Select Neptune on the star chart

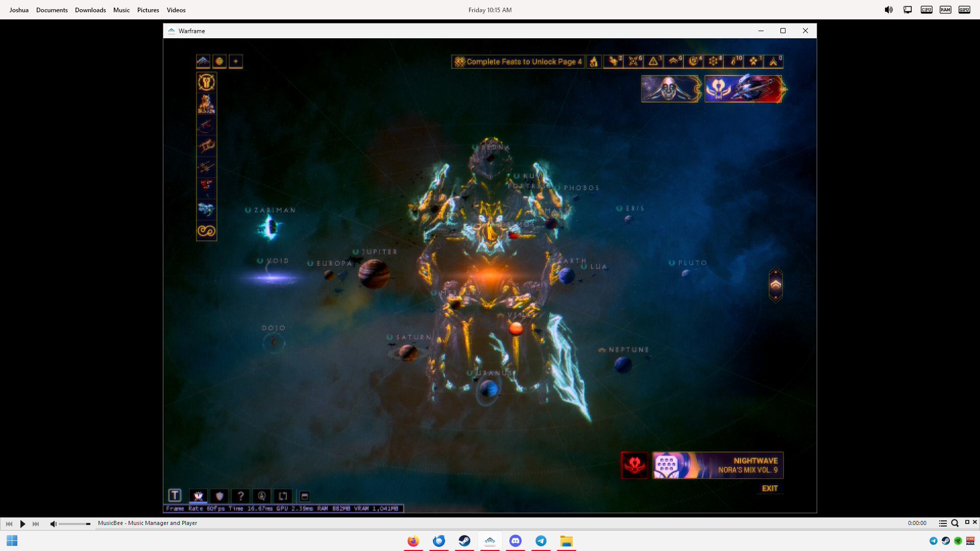tap(623, 365)
